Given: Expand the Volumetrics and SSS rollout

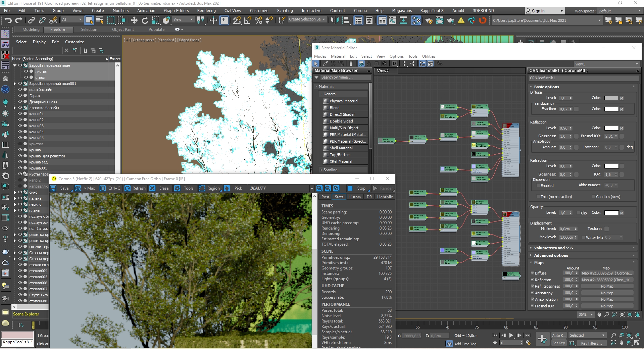Looking at the screenshot, I should (x=553, y=248).
